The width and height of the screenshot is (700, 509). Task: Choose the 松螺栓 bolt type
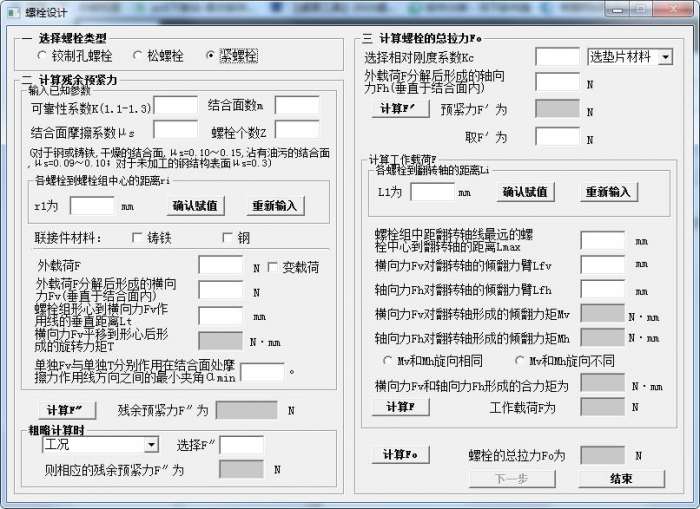pos(158,56)
